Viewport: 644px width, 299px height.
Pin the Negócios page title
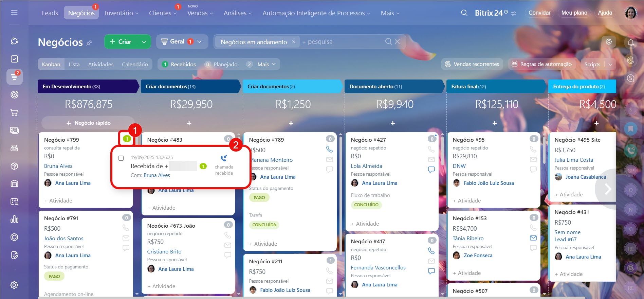pos(89,43)
